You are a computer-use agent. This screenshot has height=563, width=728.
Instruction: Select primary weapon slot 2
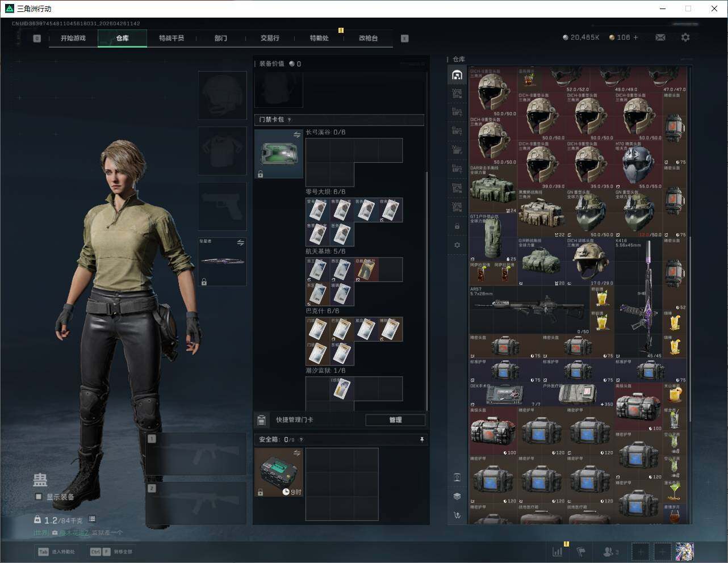click(196, 503)
